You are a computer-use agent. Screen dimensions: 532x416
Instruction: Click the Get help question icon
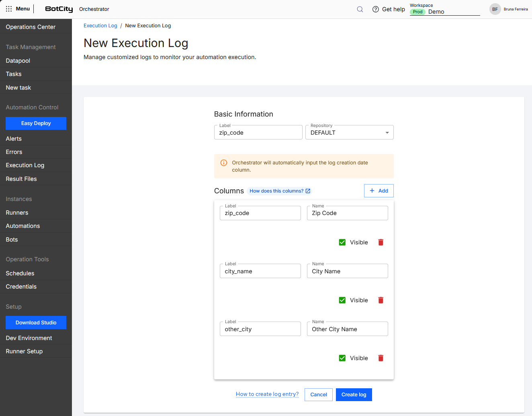tap(376, 9)
